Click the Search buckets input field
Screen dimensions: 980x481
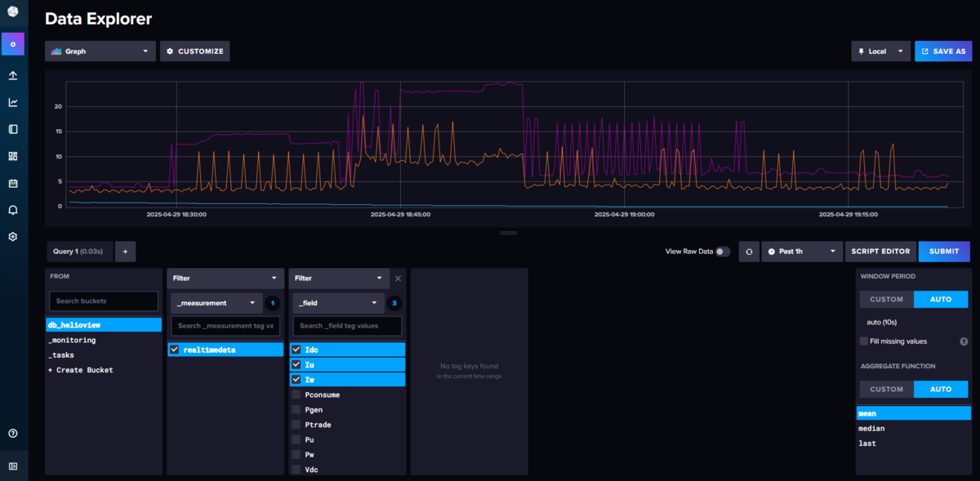coord(102,301)
